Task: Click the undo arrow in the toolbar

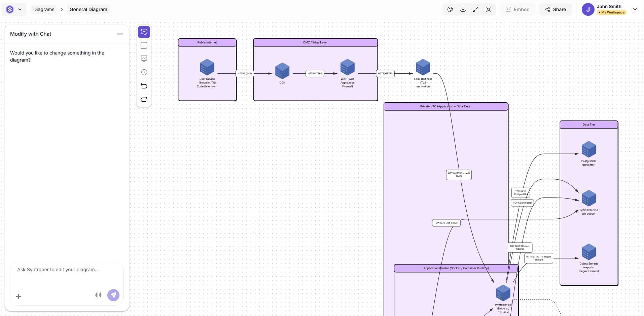Action: [144, 86]
